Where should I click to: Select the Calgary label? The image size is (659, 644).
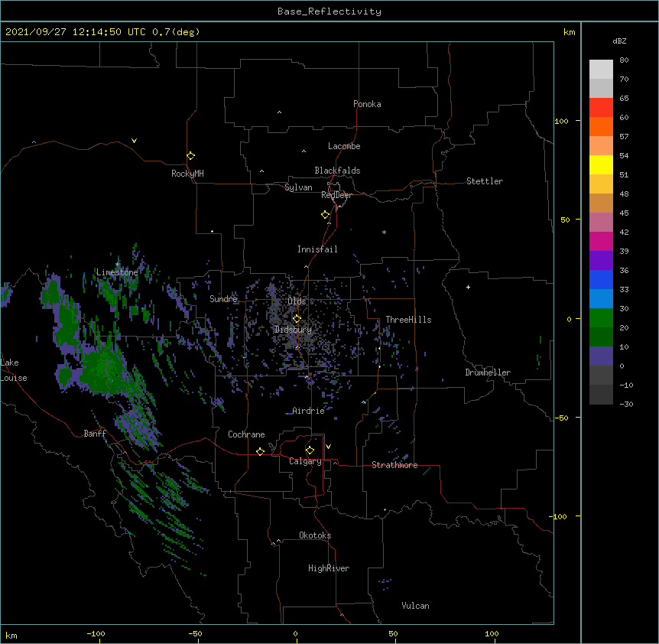coord(305,461)
